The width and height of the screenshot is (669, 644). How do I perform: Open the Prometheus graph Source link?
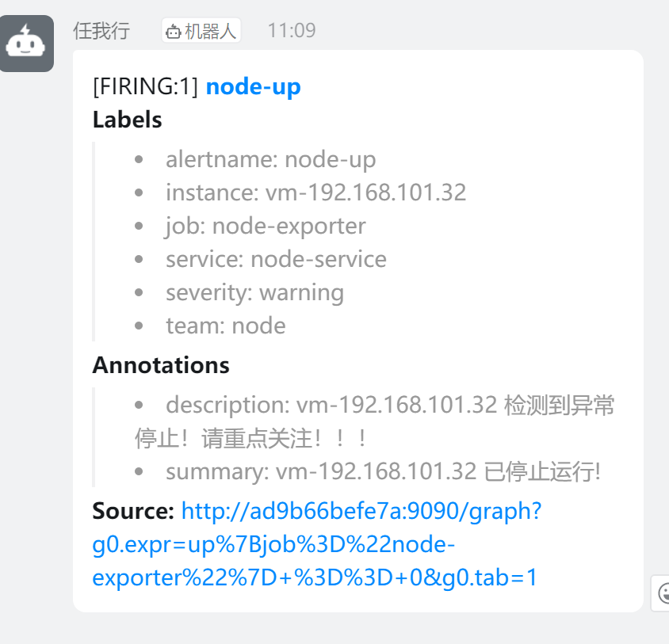click(316, 544)
